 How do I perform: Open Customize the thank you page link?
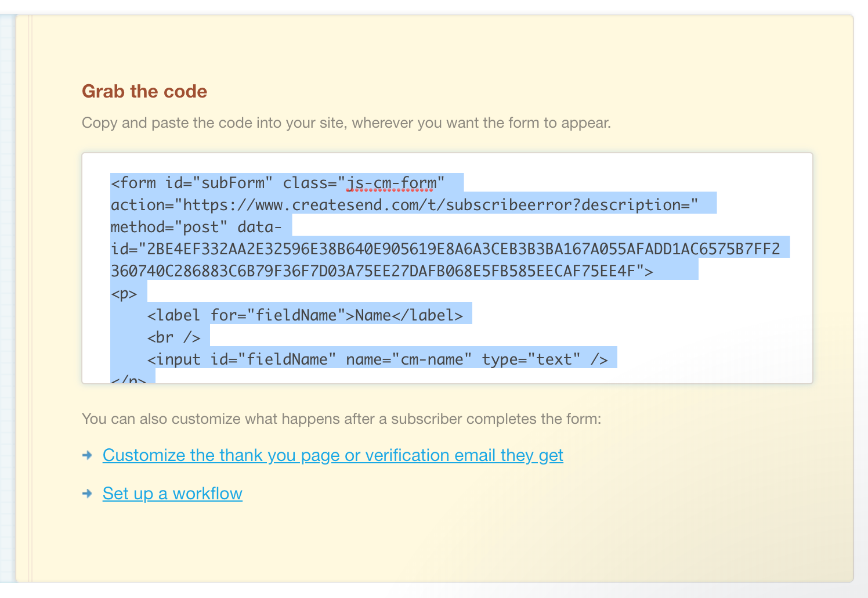332,455
